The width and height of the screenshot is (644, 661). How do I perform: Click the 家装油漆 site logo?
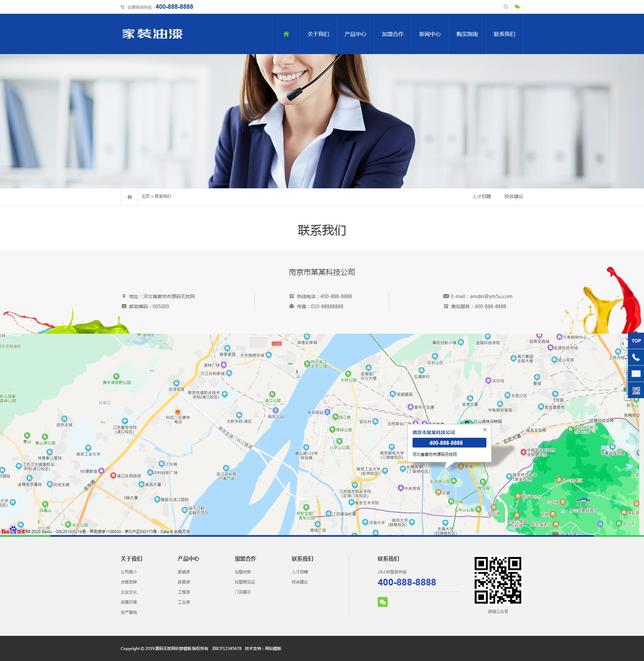(152, 34)
